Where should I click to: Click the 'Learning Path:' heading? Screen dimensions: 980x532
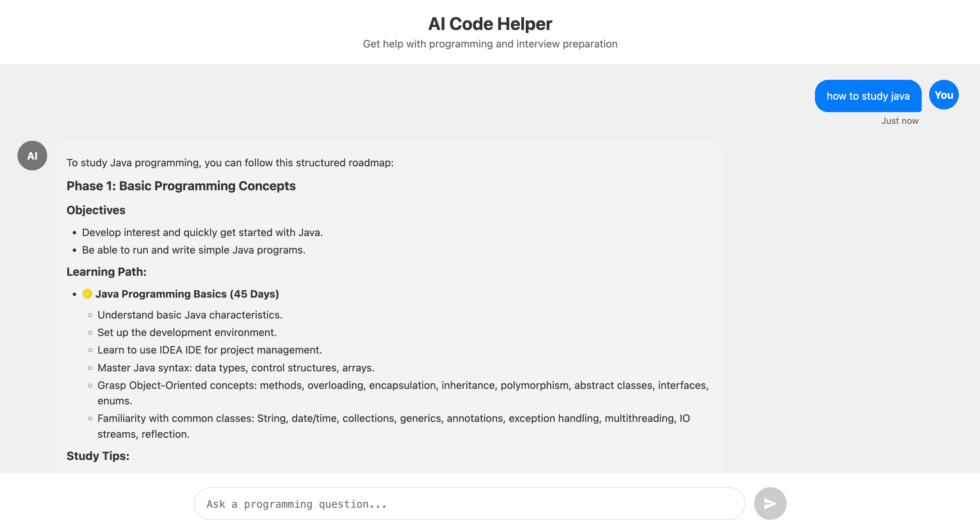[106, 271]
